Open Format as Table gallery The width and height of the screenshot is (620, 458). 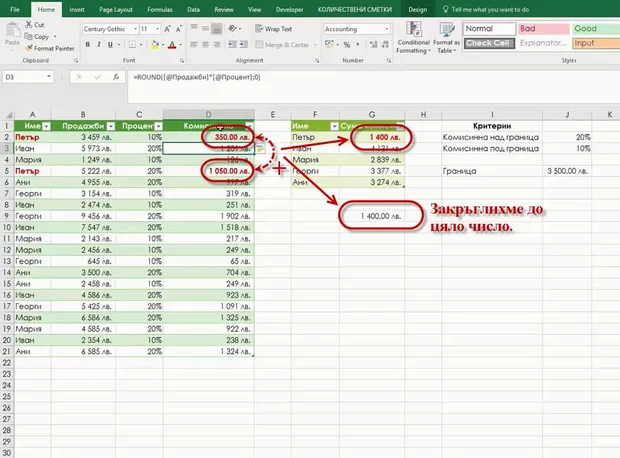pos(446,38)
